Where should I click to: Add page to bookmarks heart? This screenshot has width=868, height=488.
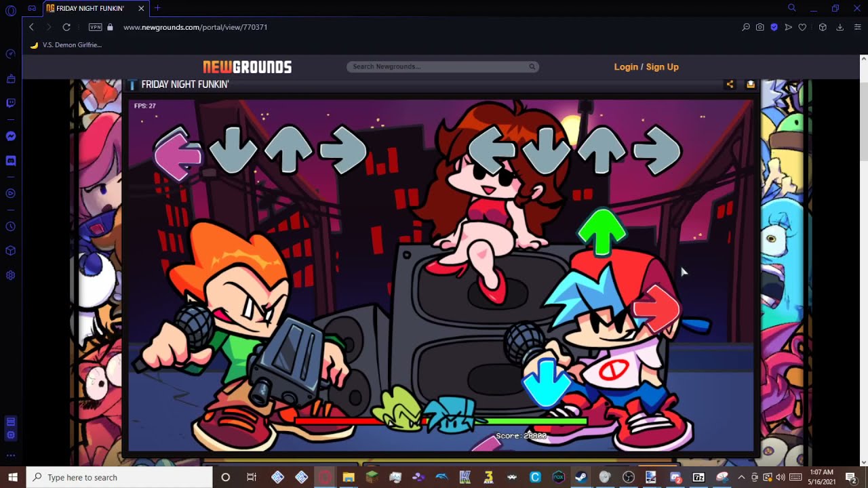802,27
